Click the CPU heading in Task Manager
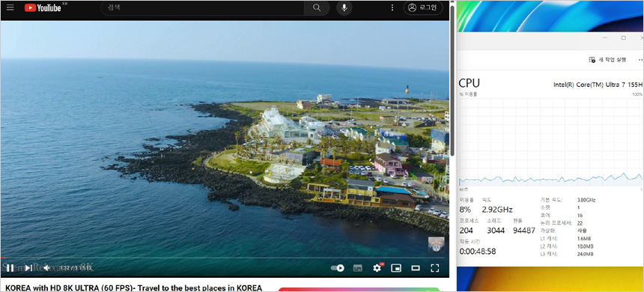This screenshot has width=644, height=292. [x=469, y=83]
